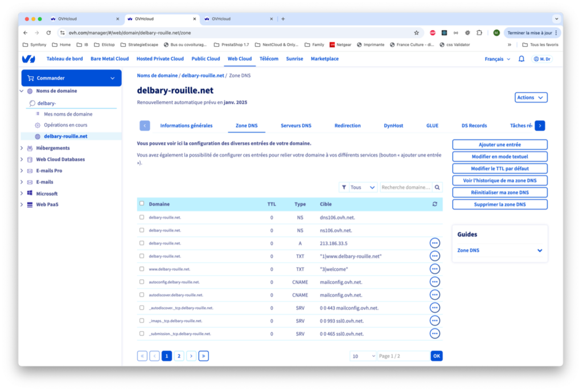583x392 pixels.
Task: Open the DS Records tab
Action: coord(474,126)
